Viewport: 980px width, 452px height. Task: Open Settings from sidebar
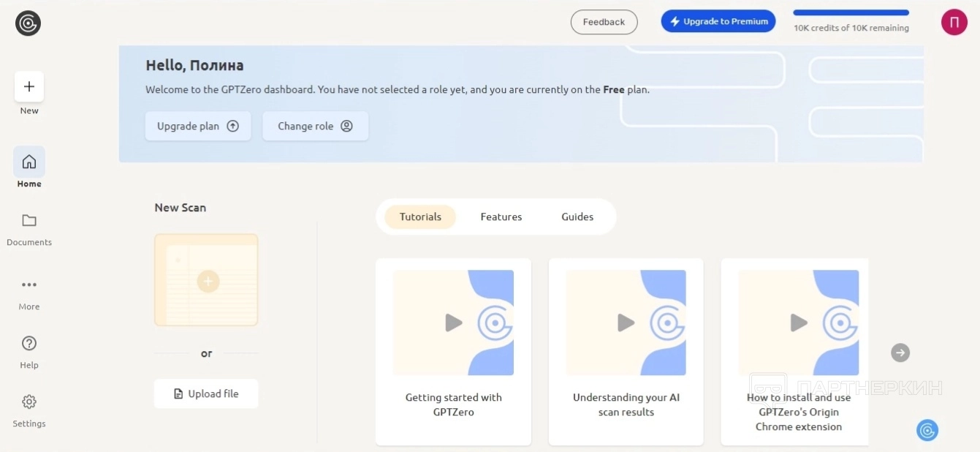click(x=29, y=410)
